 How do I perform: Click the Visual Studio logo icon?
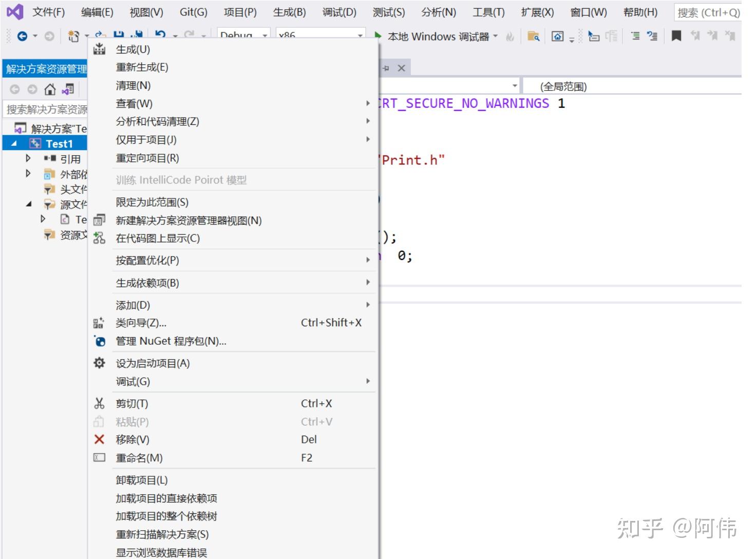[15, 12]
